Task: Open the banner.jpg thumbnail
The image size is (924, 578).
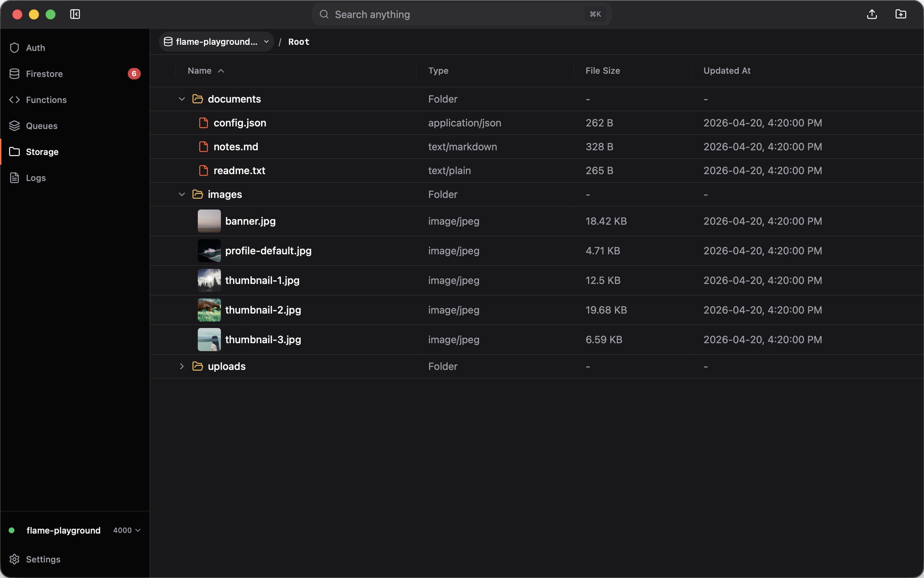Action: (209, 221)
